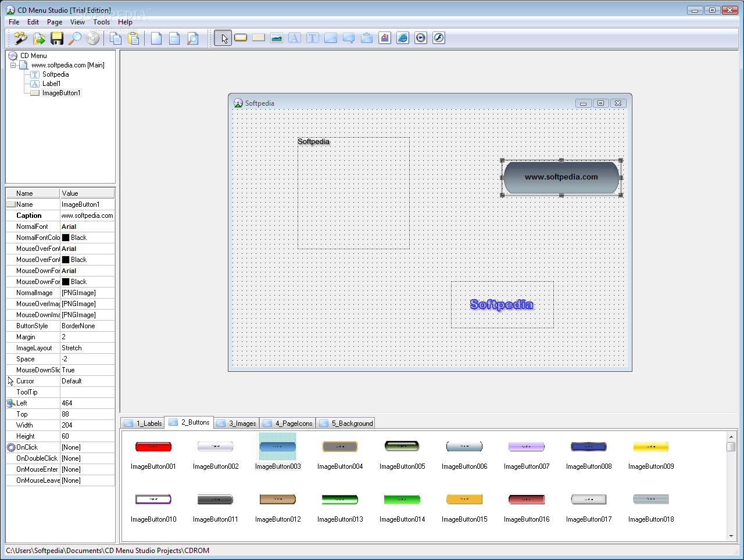Select the image picture tool
Screen dimensions: 744x560
(x=277, y=38)
